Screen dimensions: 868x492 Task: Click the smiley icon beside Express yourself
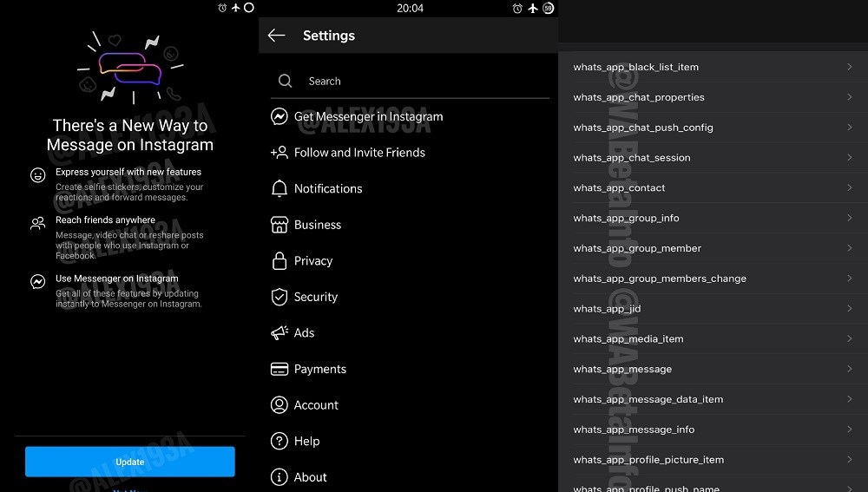[x=37, y=175]
